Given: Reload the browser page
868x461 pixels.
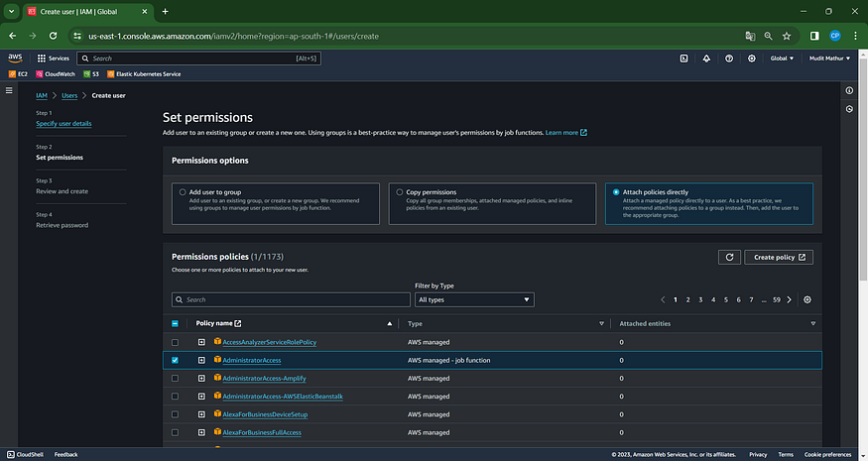Looking at the screenshot, I should coord(54,36).
